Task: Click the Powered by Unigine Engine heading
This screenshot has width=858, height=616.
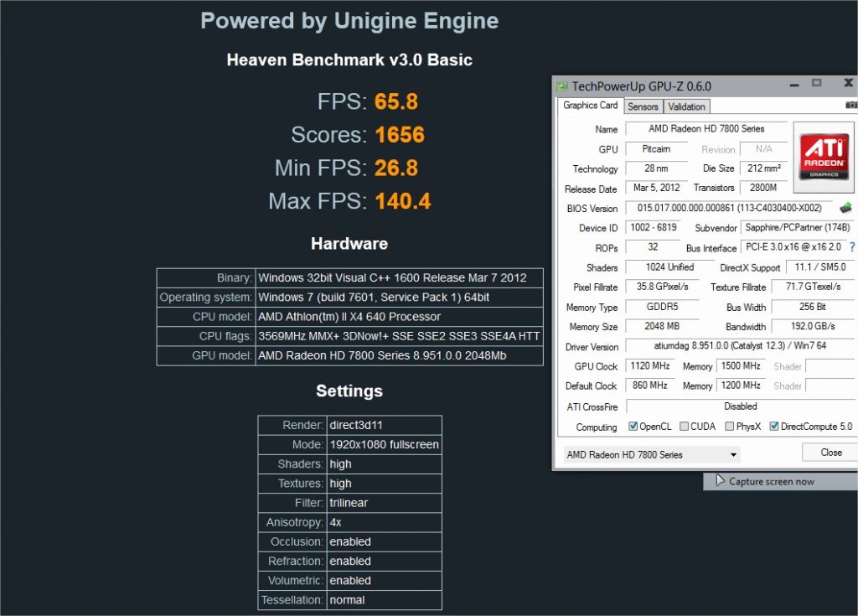Action: point(349,21)
